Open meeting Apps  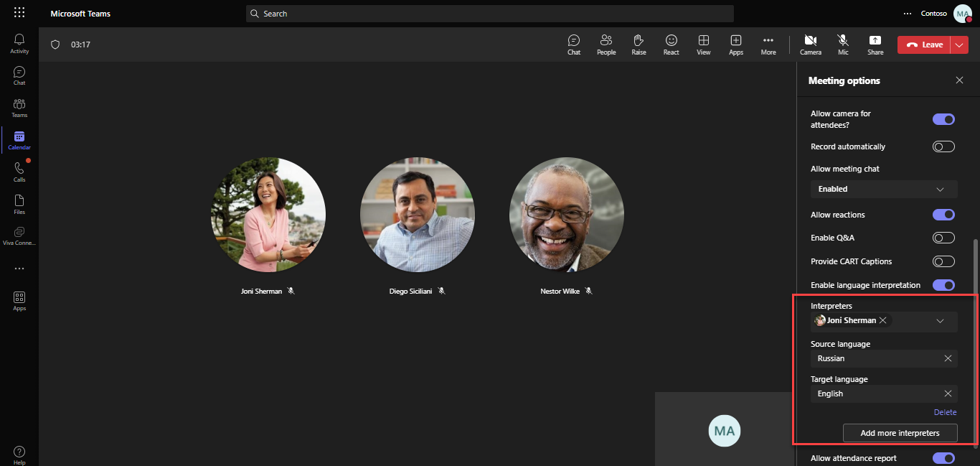coord(735,44)
